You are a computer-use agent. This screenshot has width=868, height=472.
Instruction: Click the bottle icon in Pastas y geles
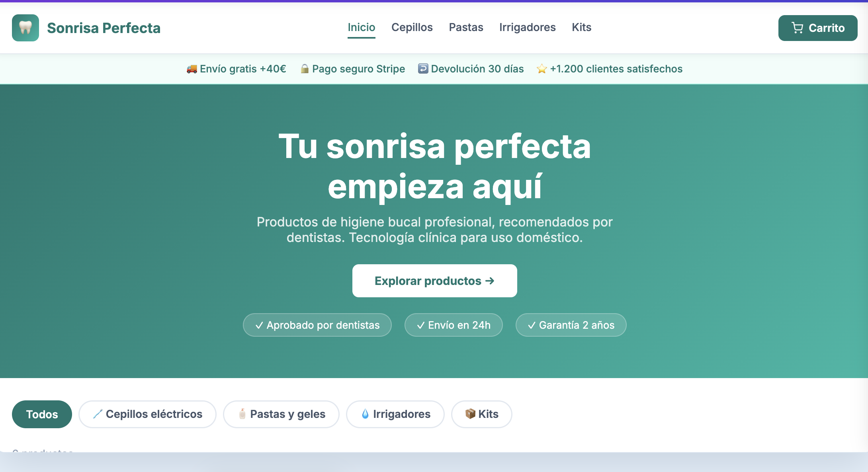pyautogui.click(x=242, y=414)
